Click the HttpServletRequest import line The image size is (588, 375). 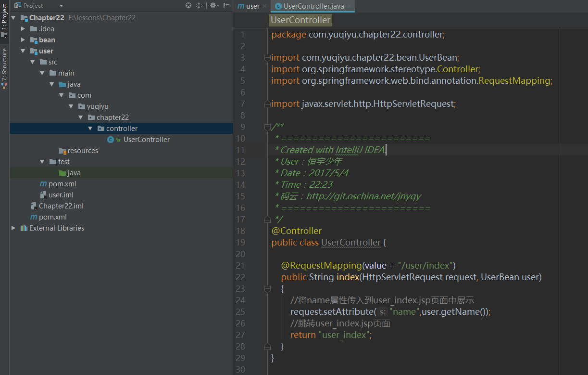(x=363, y=104)
